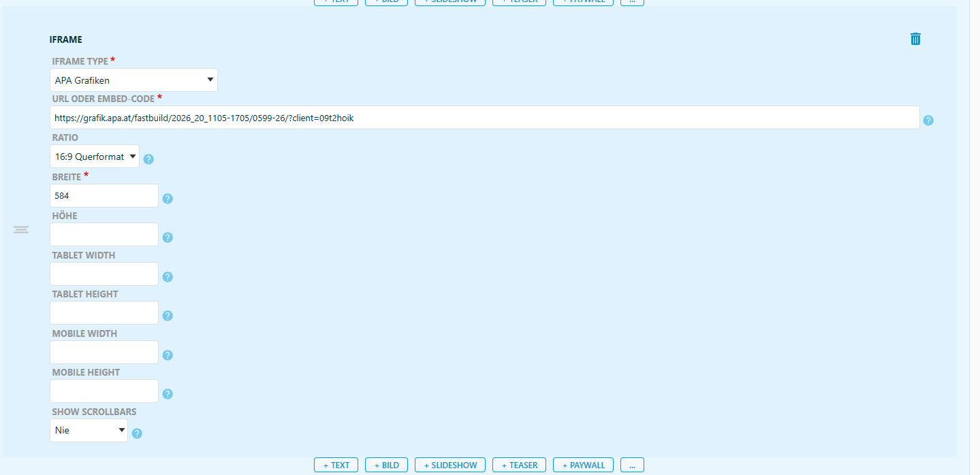Open the IFRAME Type dropdown (APA Grafiken)
Viewport: 980px width, 475px height.
pos(134,80)
